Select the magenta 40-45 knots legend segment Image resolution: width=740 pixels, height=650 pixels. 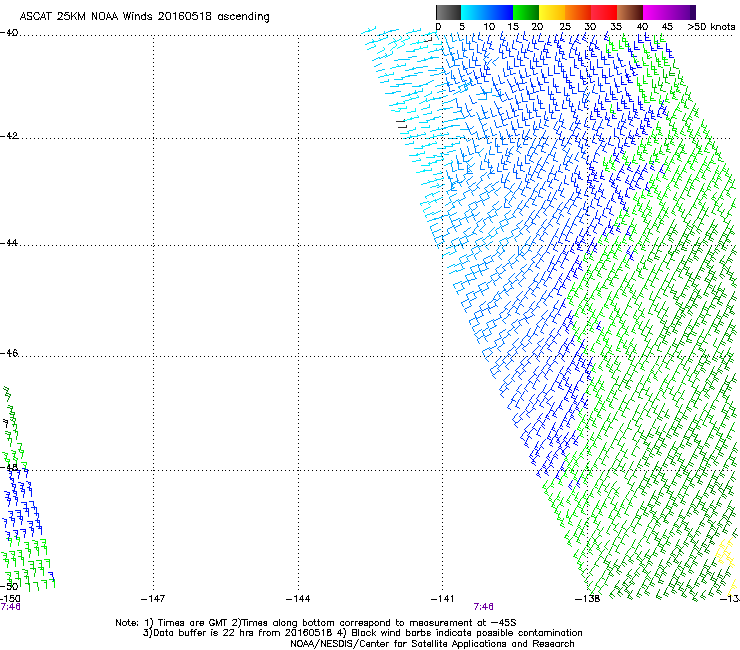[x=656, y=12]
